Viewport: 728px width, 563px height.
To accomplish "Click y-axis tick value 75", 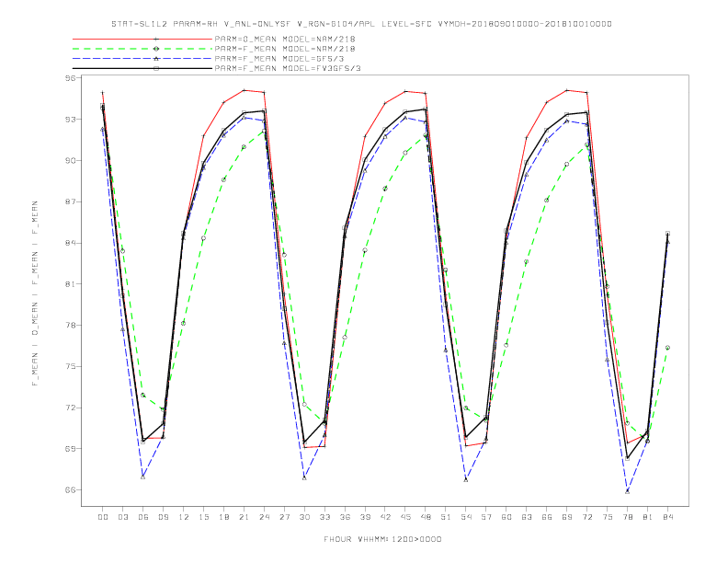I will tap(70, 366).
